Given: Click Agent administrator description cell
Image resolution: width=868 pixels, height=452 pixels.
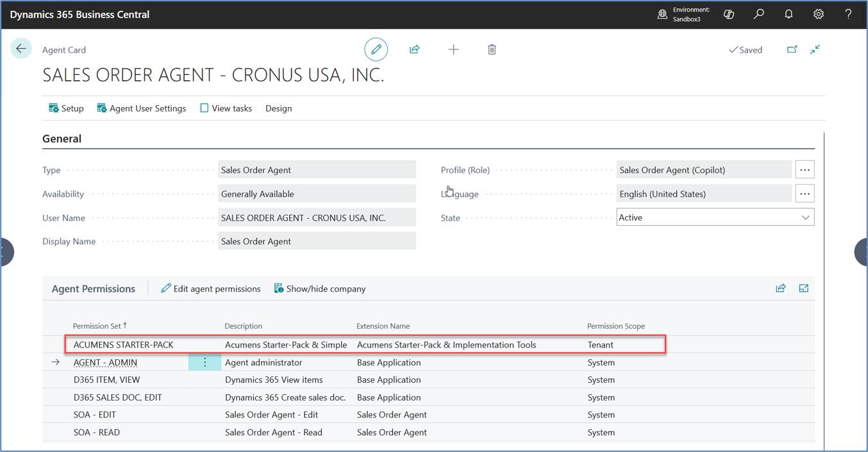Looking at the screenshot, I should click(263, 362).
